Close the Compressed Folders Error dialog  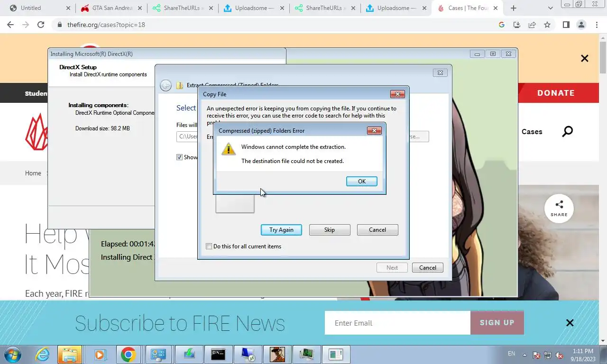[x=374, y=131]
